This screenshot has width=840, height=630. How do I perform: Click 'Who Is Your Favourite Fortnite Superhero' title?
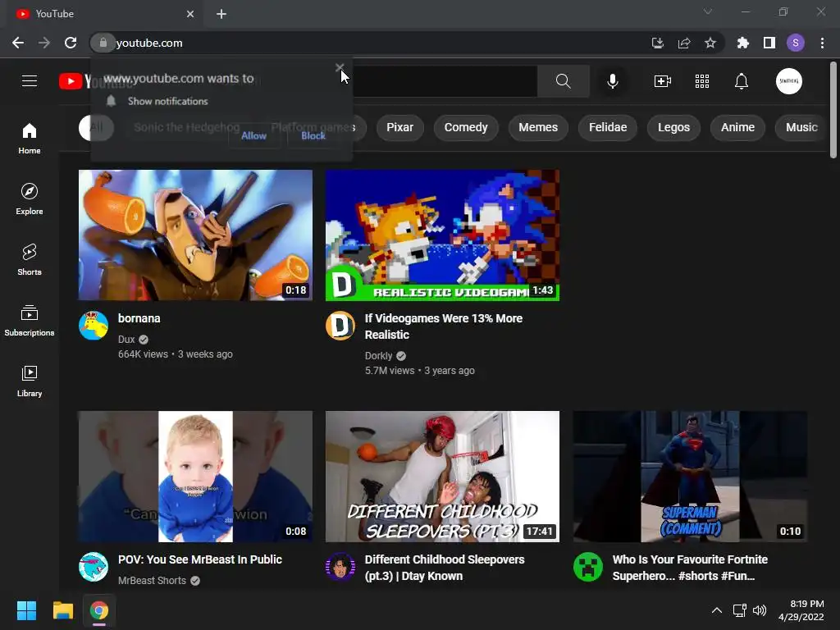click(690, 568)
